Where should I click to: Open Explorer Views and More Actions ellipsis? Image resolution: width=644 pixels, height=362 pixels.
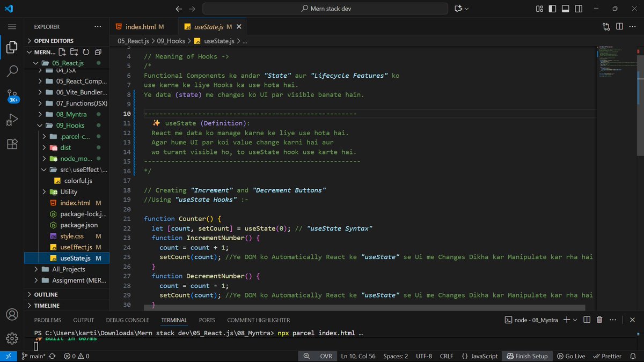coord(97,26)
